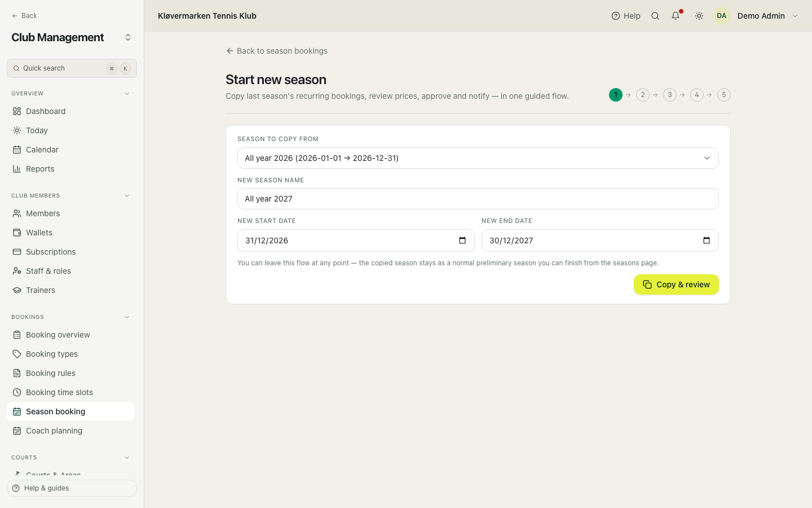Image resolution: width=812 pixels, height=508 pixels.
Task: Click the Quick search field
Action: (x=72, y=68)
